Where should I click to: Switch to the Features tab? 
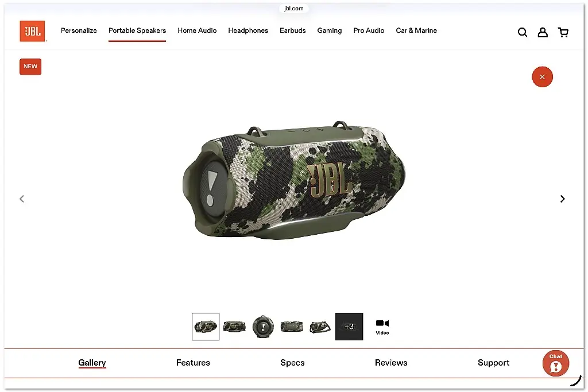point(193,363)
